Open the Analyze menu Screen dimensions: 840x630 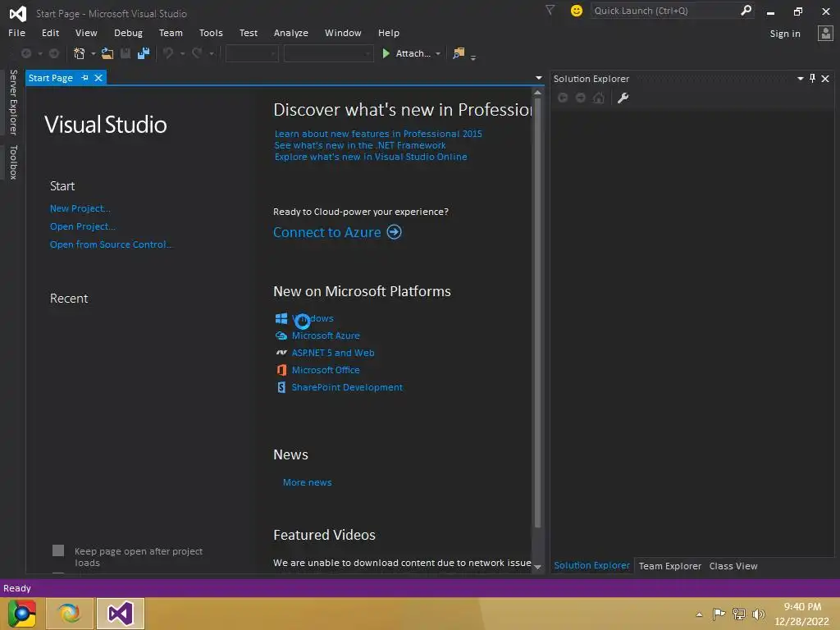tap(291, 33)
